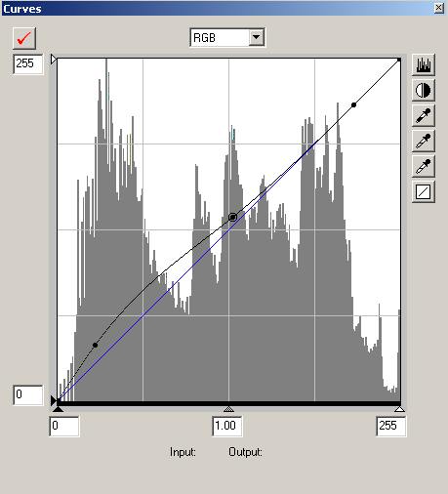Click the black output triangle at the bottom left of the graph

click(54, 401)
